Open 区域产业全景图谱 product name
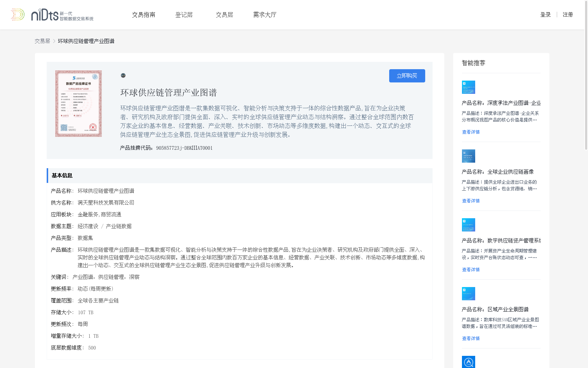The width and height of the screenshot is (588, 368). point(495,309)
